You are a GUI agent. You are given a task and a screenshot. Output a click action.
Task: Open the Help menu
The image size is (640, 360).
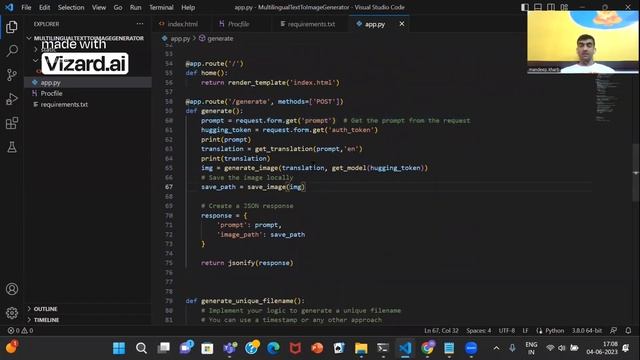point(188,7)
